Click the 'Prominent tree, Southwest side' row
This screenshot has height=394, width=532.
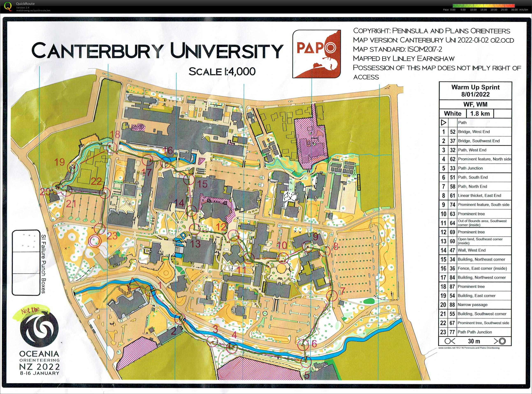[x=475, y=323]
